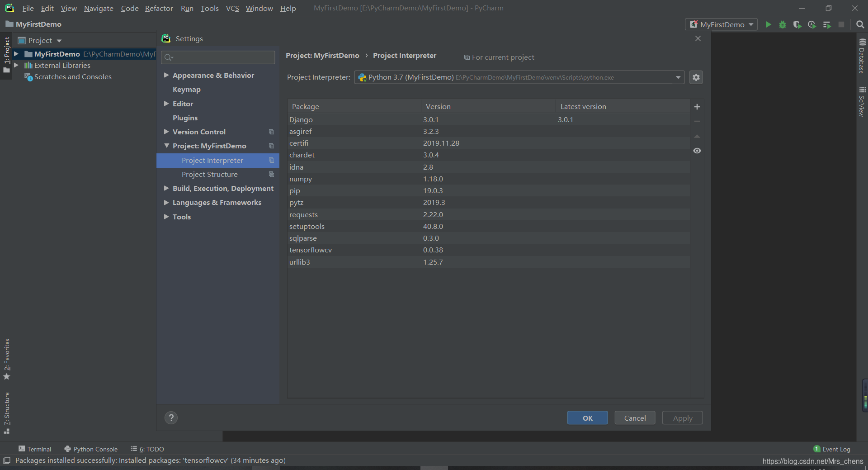Toggle the 1: Project side panel
868x470 pixels.
[x=6, y=54]
